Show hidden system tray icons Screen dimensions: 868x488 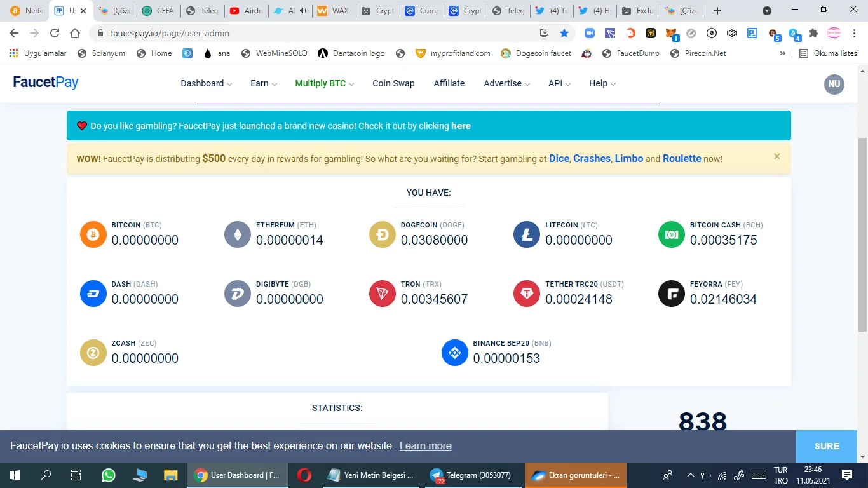point(690,475)
